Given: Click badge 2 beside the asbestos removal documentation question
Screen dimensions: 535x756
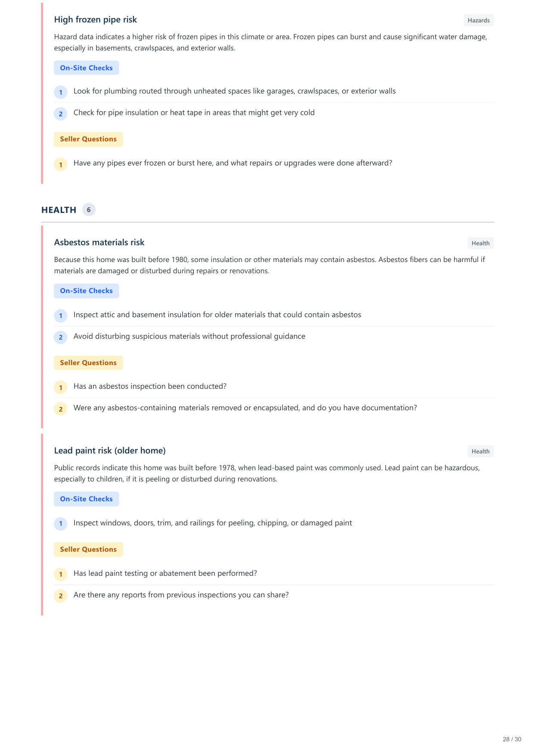Looking at the screenshot, I should coord(61,409).
